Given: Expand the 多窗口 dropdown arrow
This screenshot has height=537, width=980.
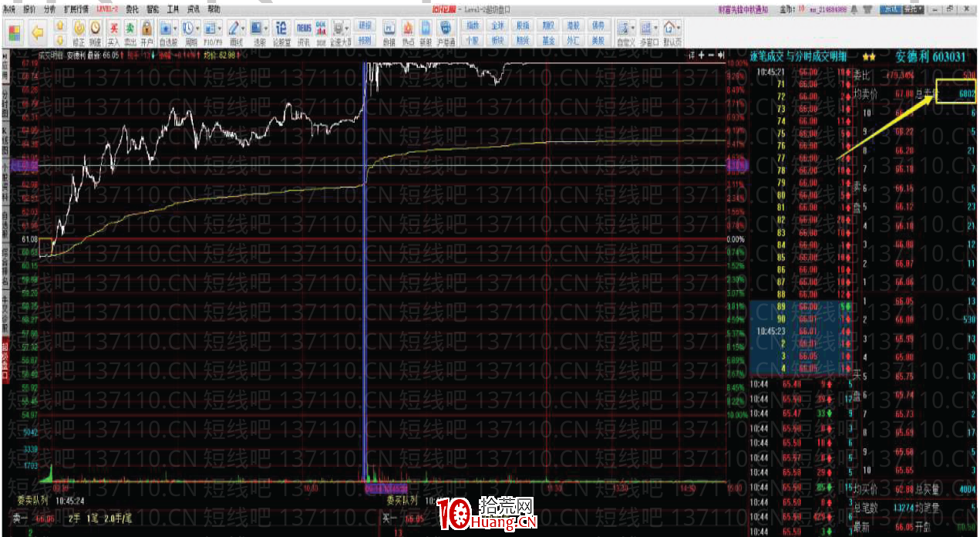Looking at the screenshot, I should pyautogui.click(x=655, y=28).
